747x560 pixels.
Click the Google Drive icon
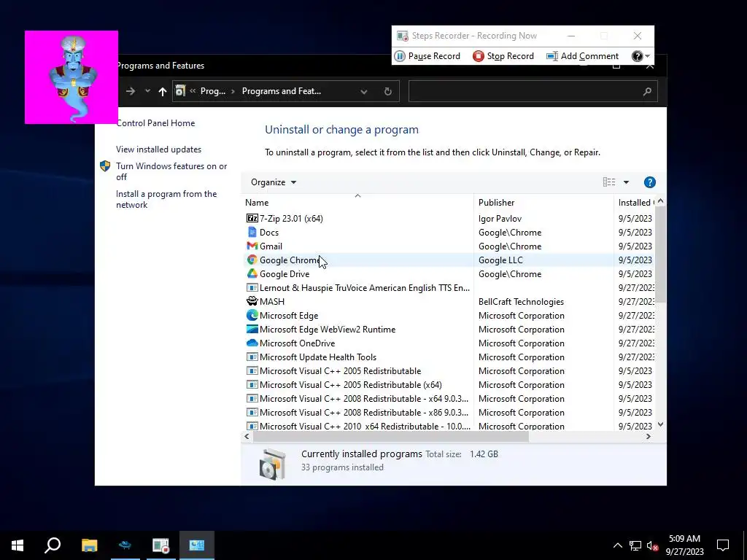(x=252, y=274)
